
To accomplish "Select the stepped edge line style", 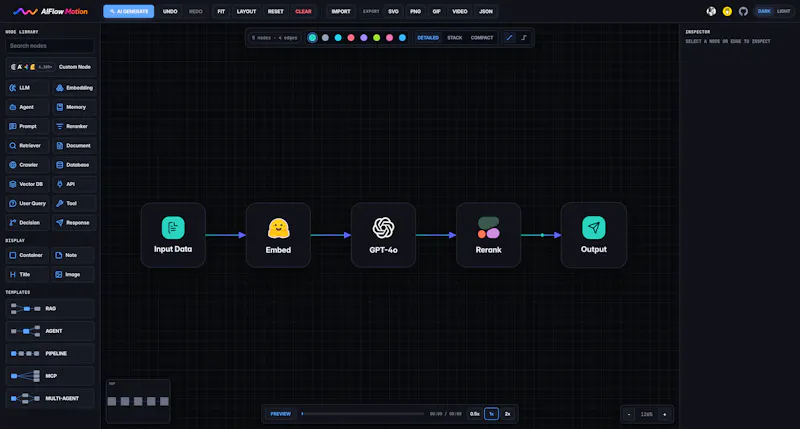I will point(524,38).
